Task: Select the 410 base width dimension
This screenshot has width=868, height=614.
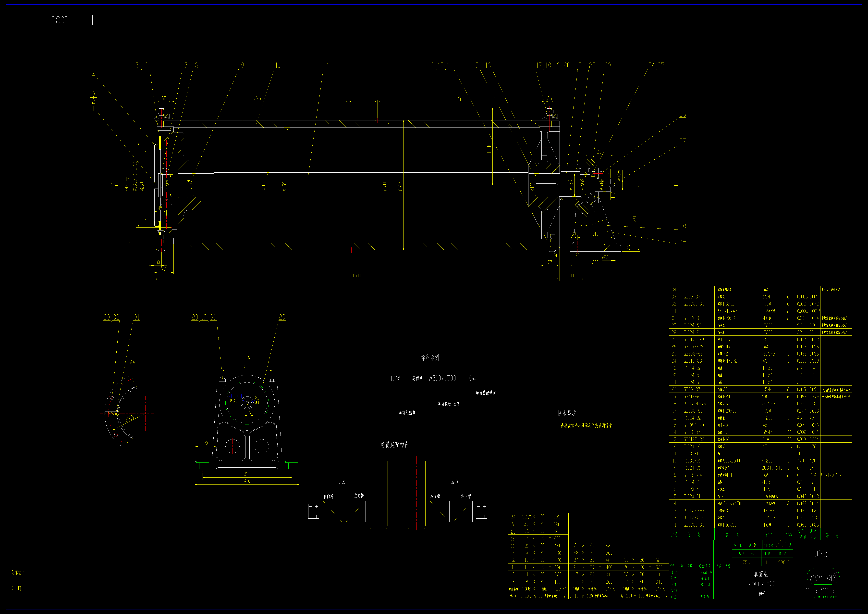Action: [x=247, y=481]
